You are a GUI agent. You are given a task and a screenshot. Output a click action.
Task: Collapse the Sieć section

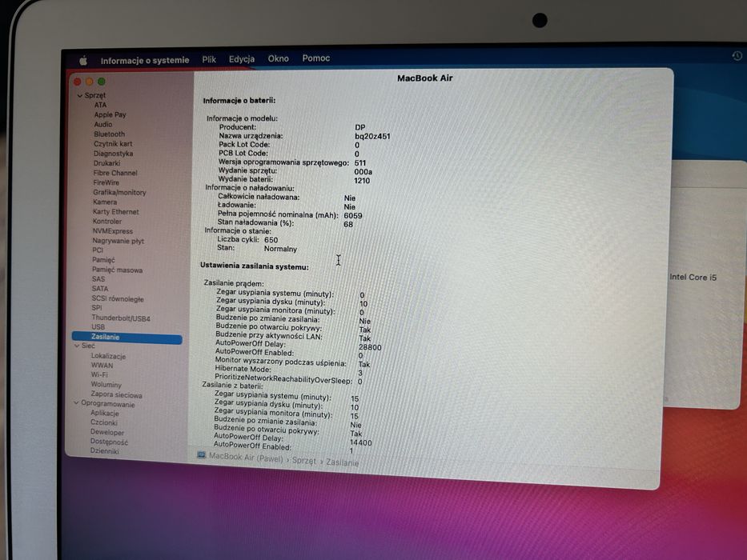point(77,346)
